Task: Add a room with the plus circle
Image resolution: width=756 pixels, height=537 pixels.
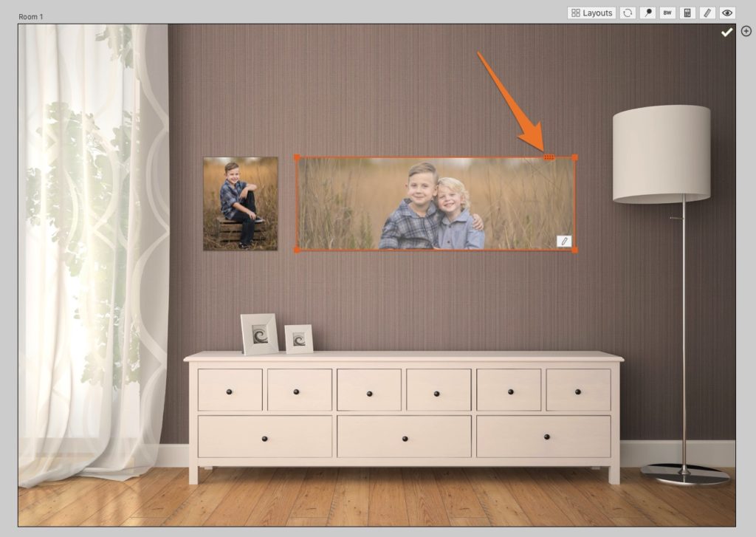Action: point(746,31)
